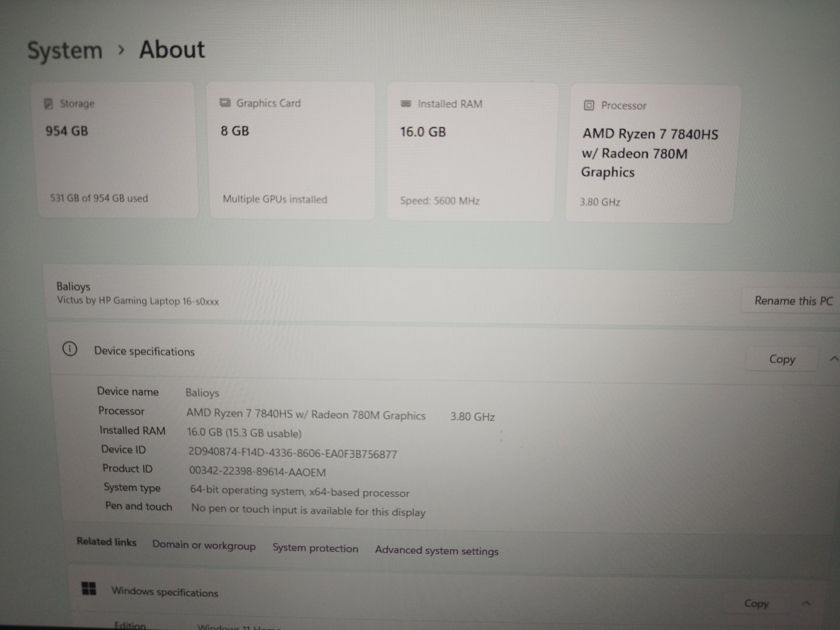Click the Product ID label
This screenshot has width=840, height=630.
(127, 468)
